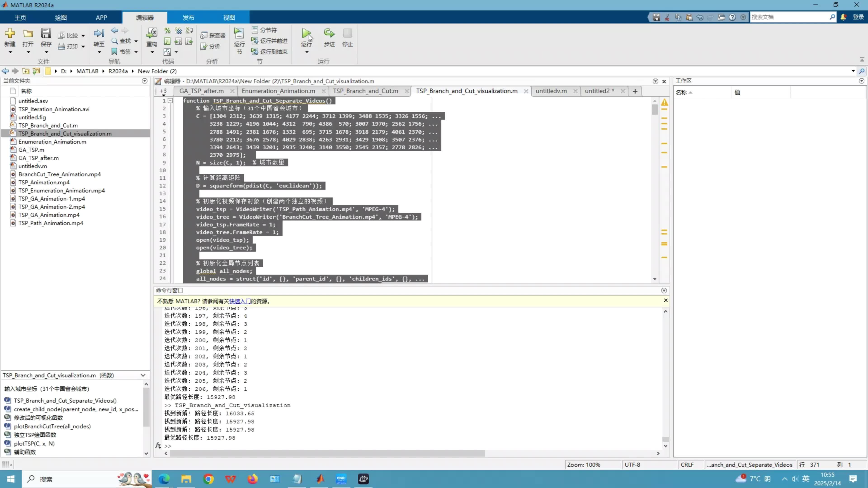Screen dimensions: 868x488
Task: Click the Refactor fx icon
Action: [x=152, y=33]
